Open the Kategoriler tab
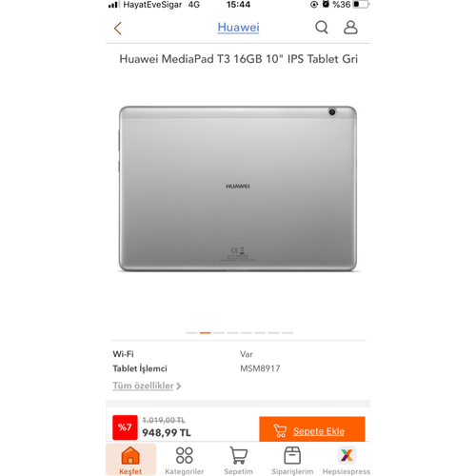This screenshot has height=476, width=476. click(185, 460)
